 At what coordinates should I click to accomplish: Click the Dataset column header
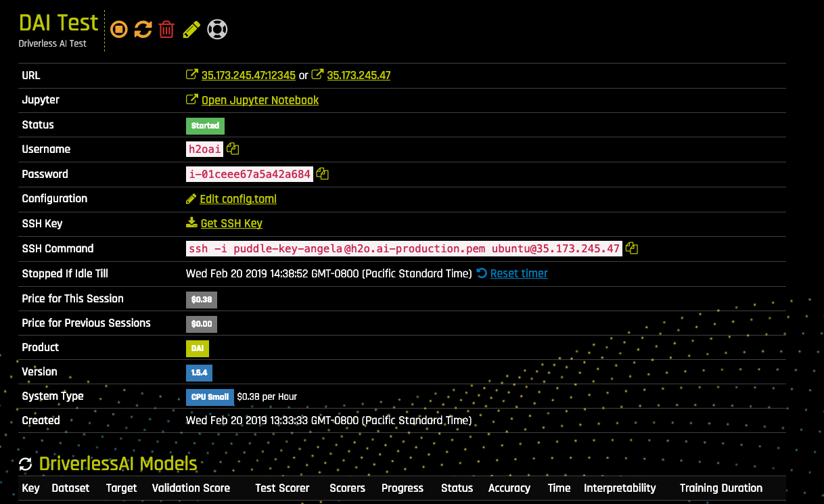click(x=70, y=488)
